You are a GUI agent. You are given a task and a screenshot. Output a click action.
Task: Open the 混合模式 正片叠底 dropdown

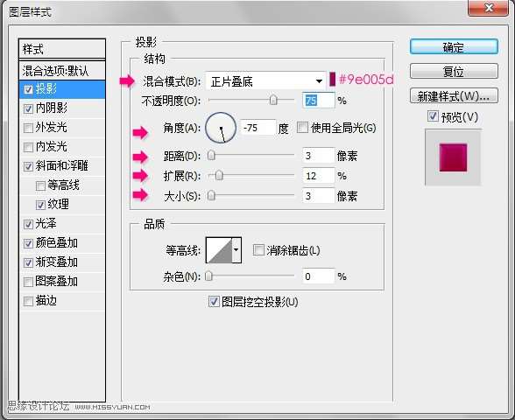[x=265, y=81]
